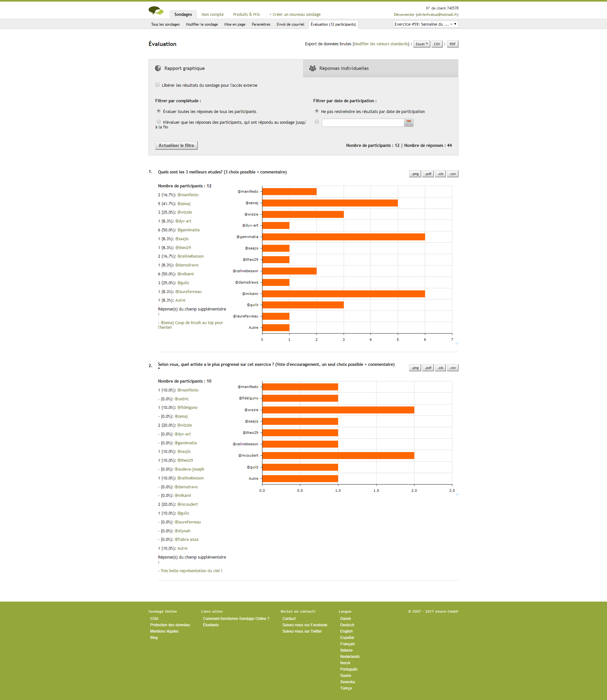
Task: Click the orange @gamimatia bar in chart 1
Action: pos(343,237)
